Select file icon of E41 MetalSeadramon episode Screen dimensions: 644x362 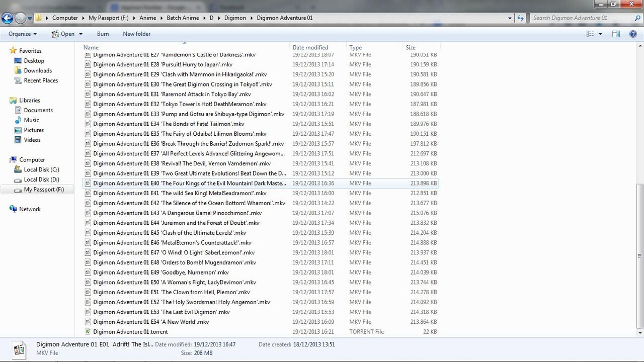(x=88, y=193)
